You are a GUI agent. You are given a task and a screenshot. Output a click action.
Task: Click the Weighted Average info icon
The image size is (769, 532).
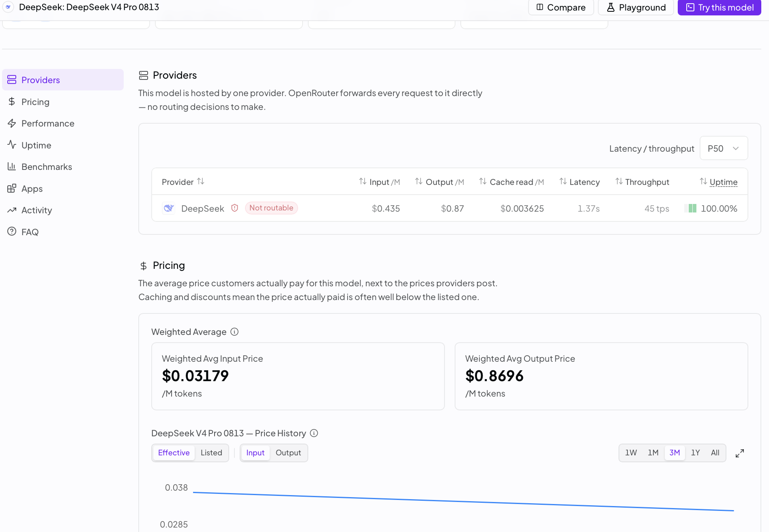click(x=234, y=332)
